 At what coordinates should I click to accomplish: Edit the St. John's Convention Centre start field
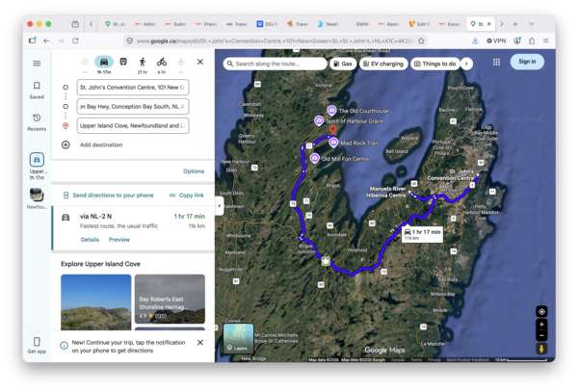(x=133, y=88)
